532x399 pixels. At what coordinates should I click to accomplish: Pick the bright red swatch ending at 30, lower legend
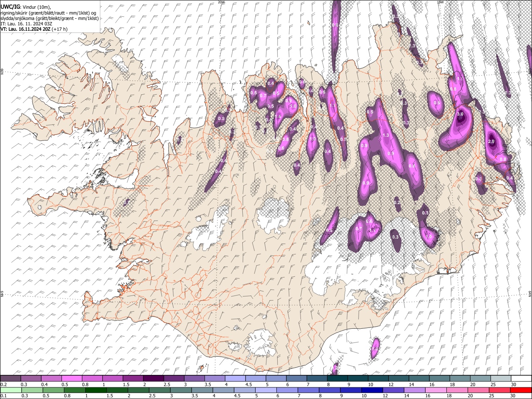point(521,390)
